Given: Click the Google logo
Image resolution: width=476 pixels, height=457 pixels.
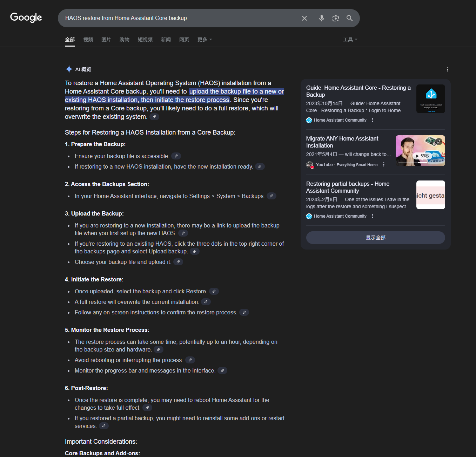Looking at the screenshot, I should pyautogui.click(x=26, y=18).
